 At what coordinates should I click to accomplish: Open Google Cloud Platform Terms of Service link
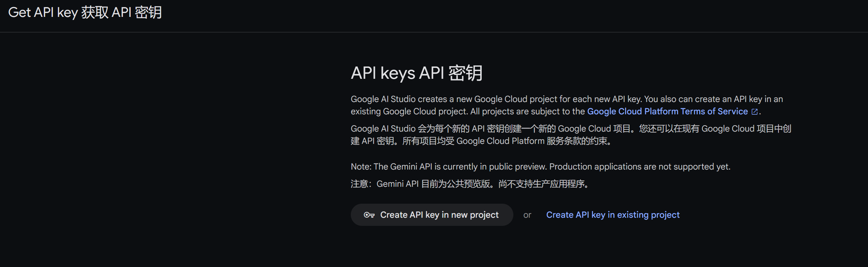(667, 112)
